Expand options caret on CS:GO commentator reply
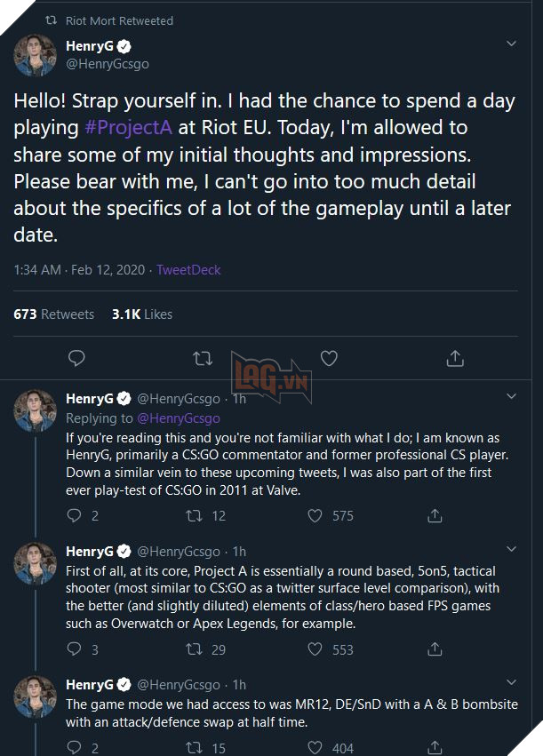This screenshot has height=756, width=543. pos(511,395)
